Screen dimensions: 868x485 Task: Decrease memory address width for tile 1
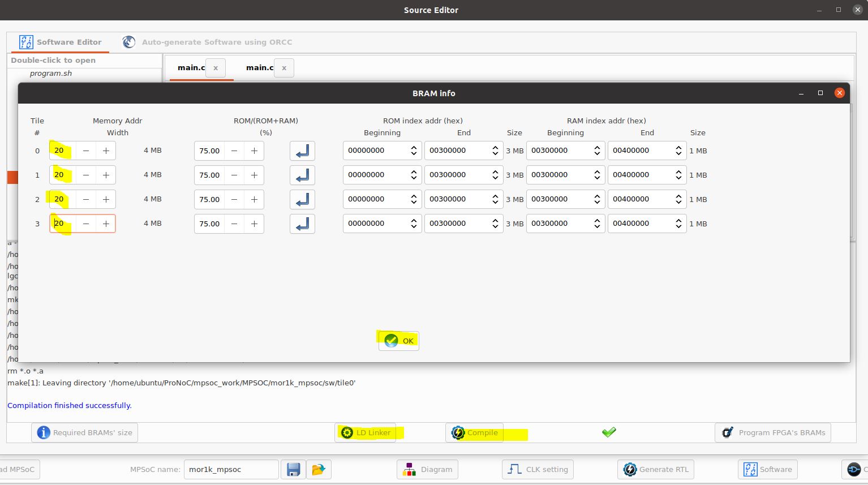tap(86, 175)
